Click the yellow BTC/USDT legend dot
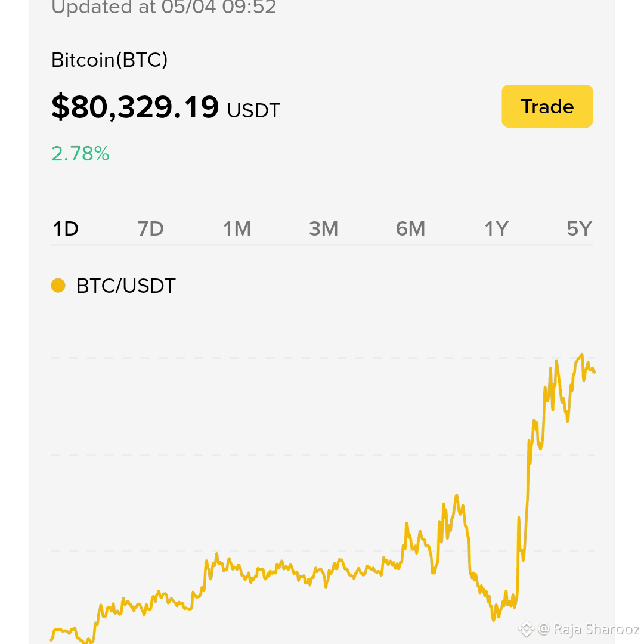 [58, 286]
